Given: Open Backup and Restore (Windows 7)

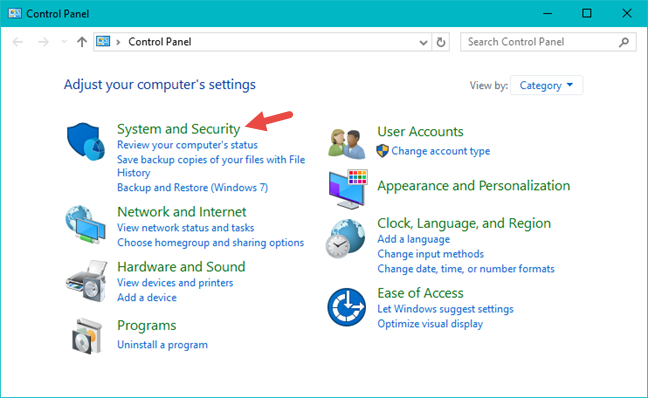Looking at the screenshot, I should 193,188.
